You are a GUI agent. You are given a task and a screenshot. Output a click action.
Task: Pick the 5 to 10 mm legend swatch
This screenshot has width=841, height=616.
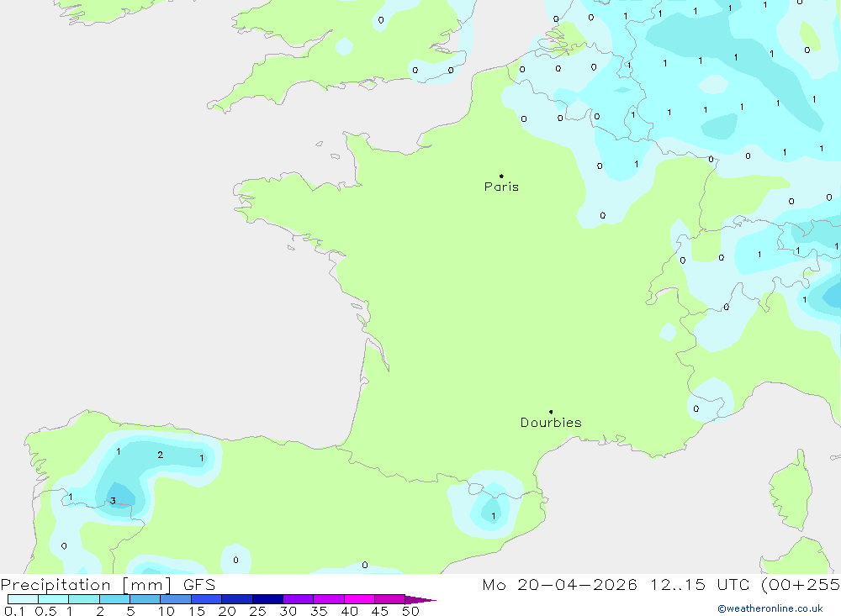(145, 599)
